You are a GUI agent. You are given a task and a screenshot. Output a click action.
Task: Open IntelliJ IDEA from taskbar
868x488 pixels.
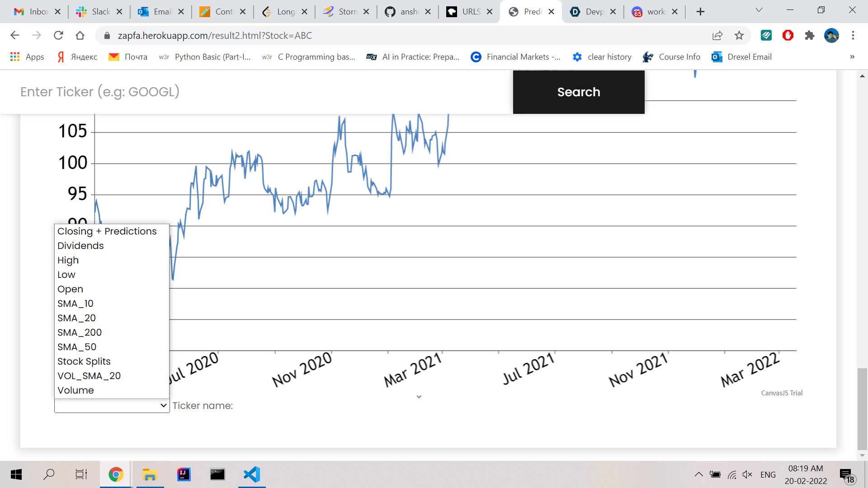[x=184, y=474]
